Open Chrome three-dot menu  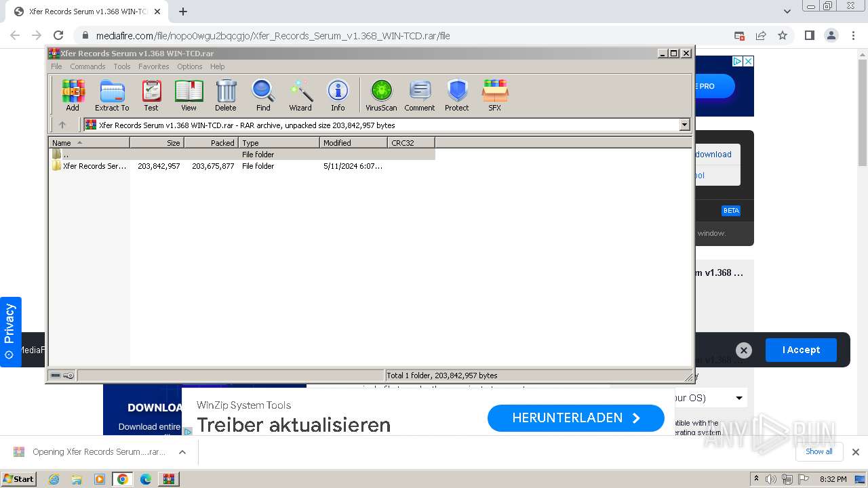tap(853, 36)
